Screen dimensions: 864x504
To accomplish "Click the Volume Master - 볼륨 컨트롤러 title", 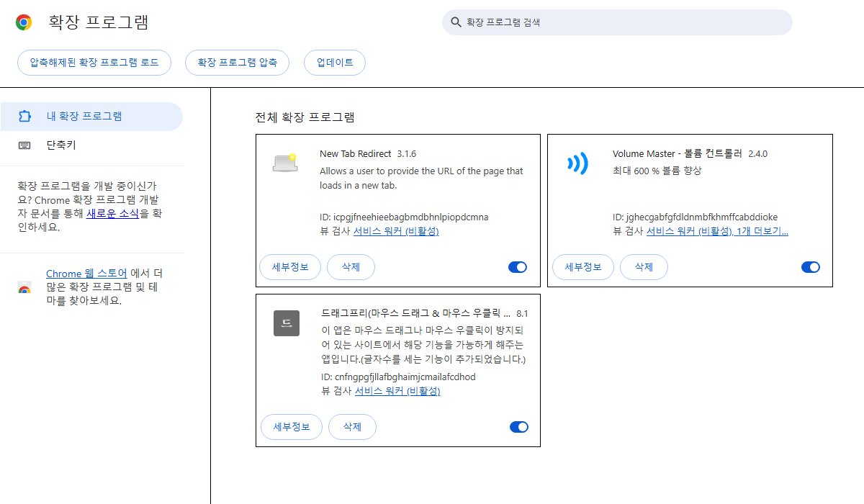I will click(678, 153).
